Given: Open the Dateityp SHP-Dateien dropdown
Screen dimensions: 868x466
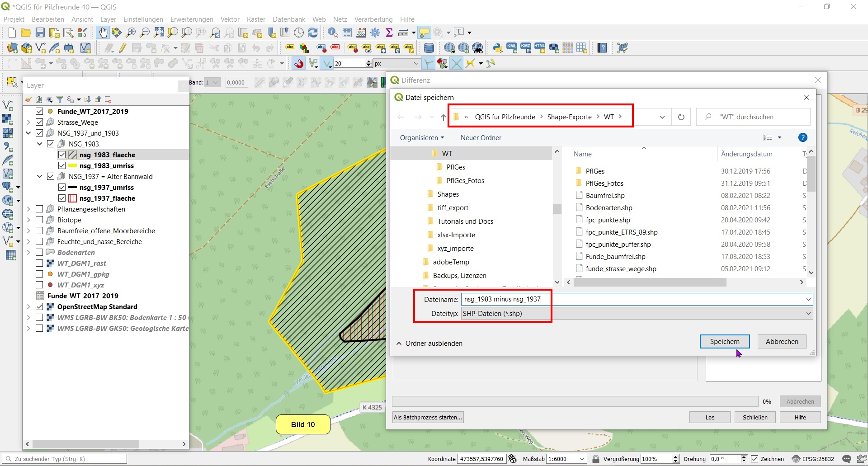Looking at the screenshot, I should point(637,314).
